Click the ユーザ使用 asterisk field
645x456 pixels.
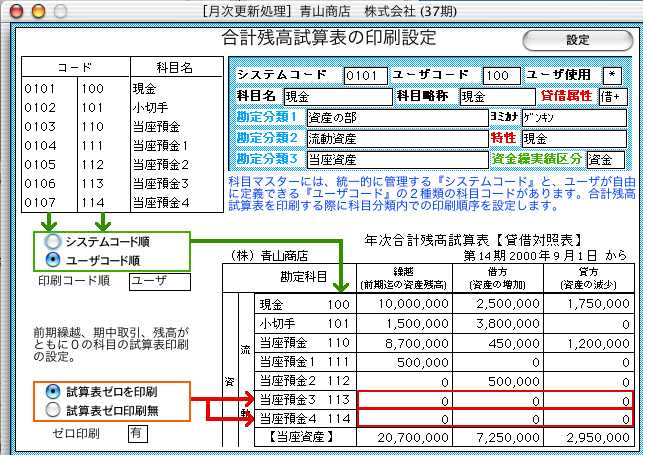612,76
